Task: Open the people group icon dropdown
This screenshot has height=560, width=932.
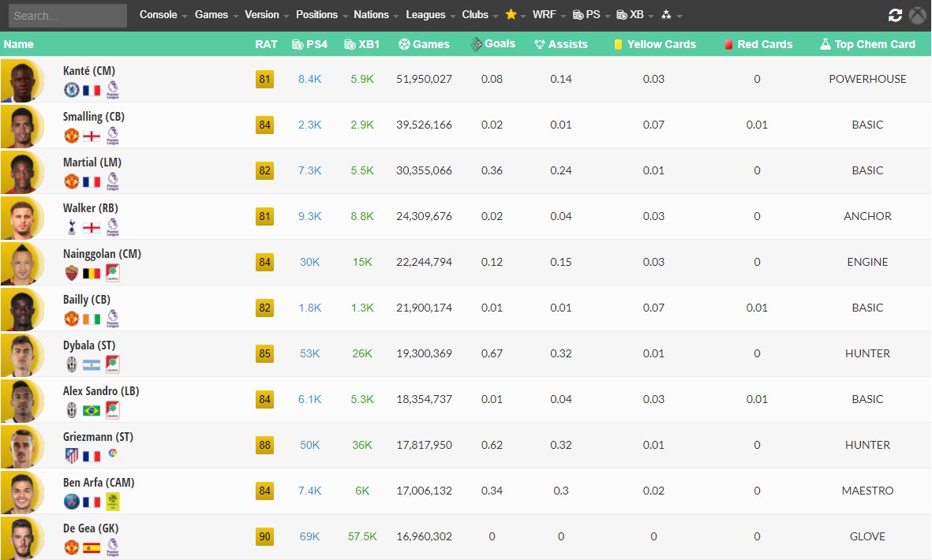Action: click(671, 15)
